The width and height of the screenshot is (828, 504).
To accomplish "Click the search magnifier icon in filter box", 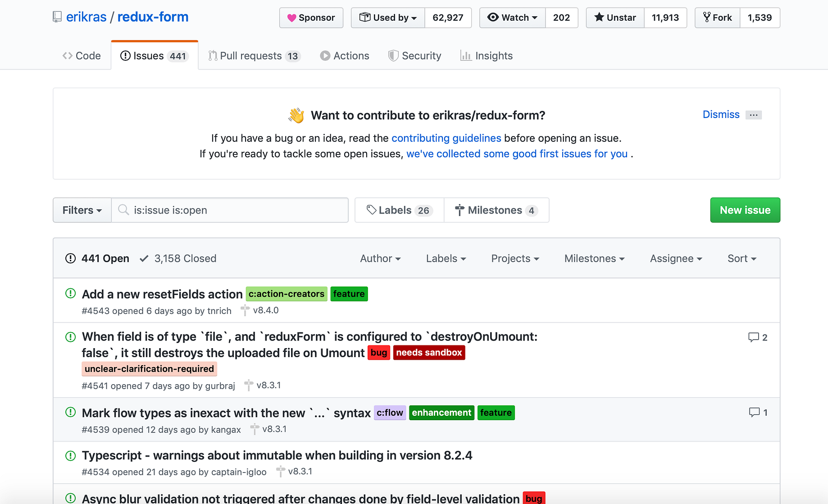I will [x=123, y=210].
